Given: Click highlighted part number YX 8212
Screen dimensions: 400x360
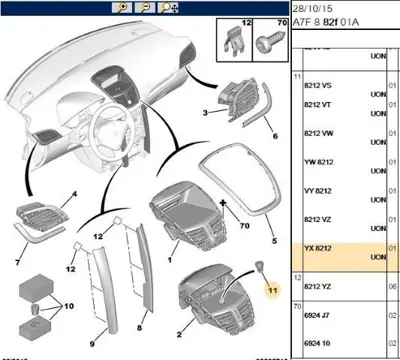Looking at the screenshot, I should (x=318, y=248).
